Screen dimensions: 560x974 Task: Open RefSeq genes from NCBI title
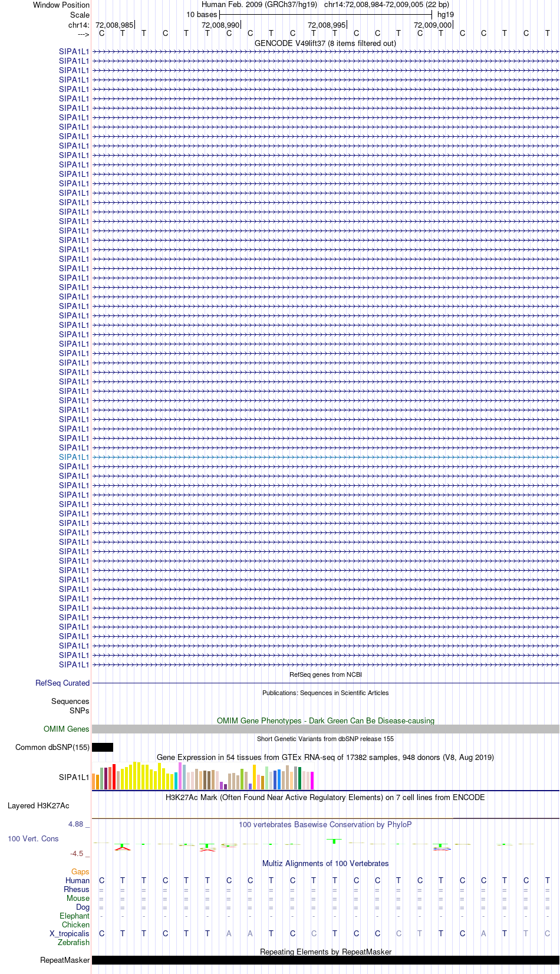click(x=325, y=674)
